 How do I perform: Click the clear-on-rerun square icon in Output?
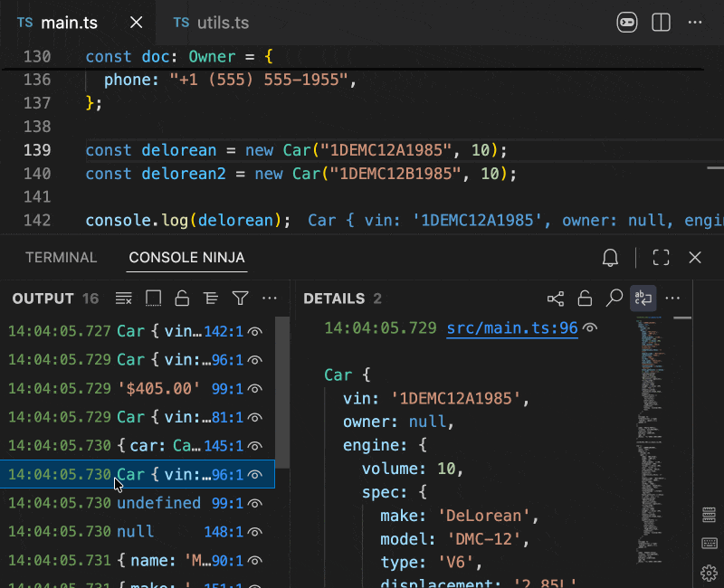click(x=153, y=299)
